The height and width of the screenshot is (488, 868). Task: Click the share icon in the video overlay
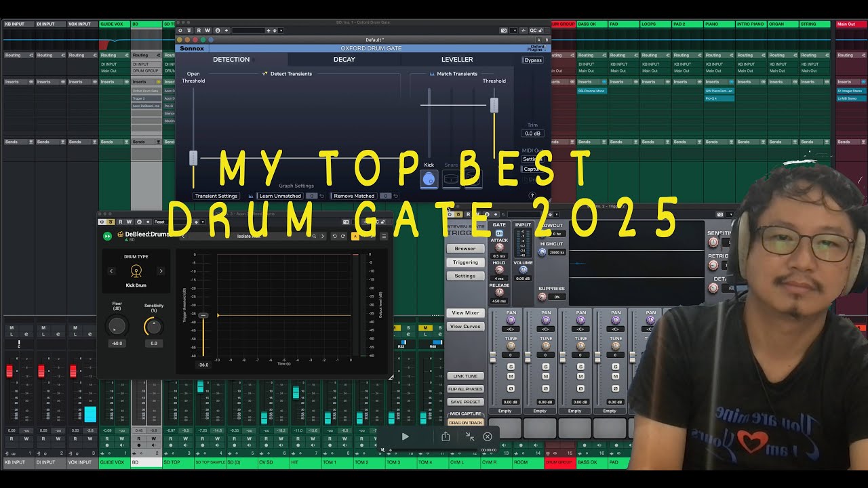[446, 436]
